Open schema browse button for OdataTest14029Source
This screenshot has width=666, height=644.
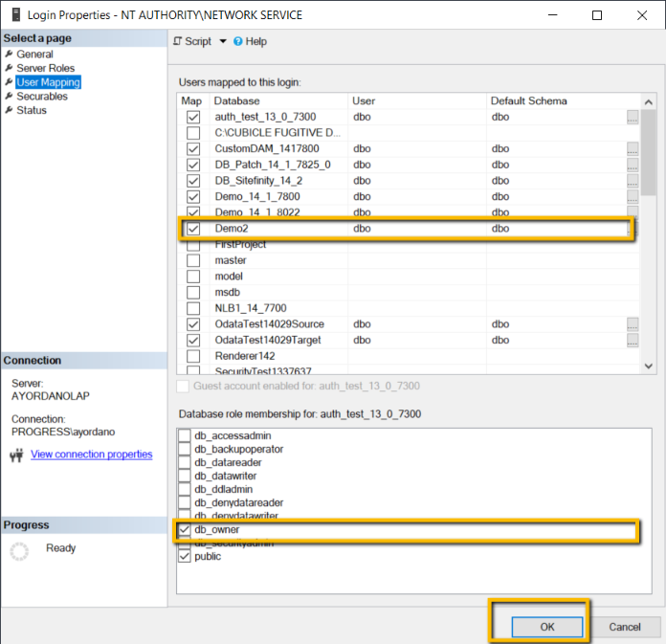[633, 324]
